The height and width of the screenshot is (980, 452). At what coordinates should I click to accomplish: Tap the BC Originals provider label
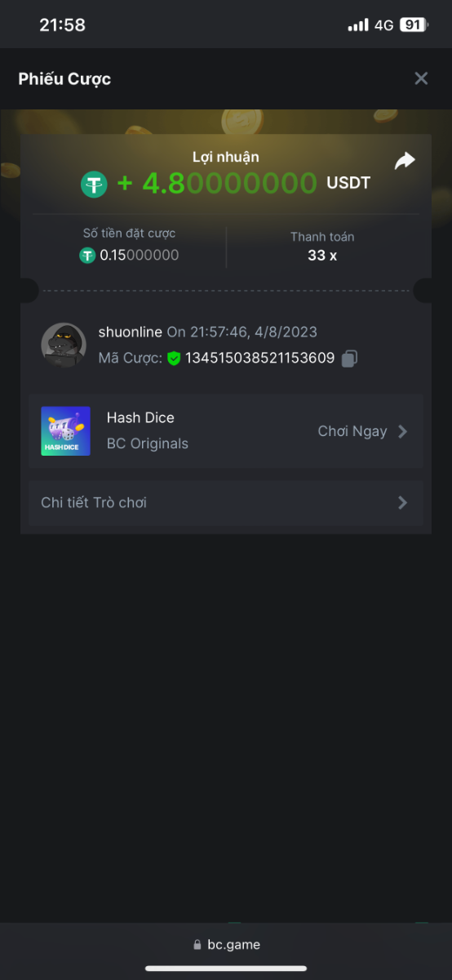click(148, 443)
